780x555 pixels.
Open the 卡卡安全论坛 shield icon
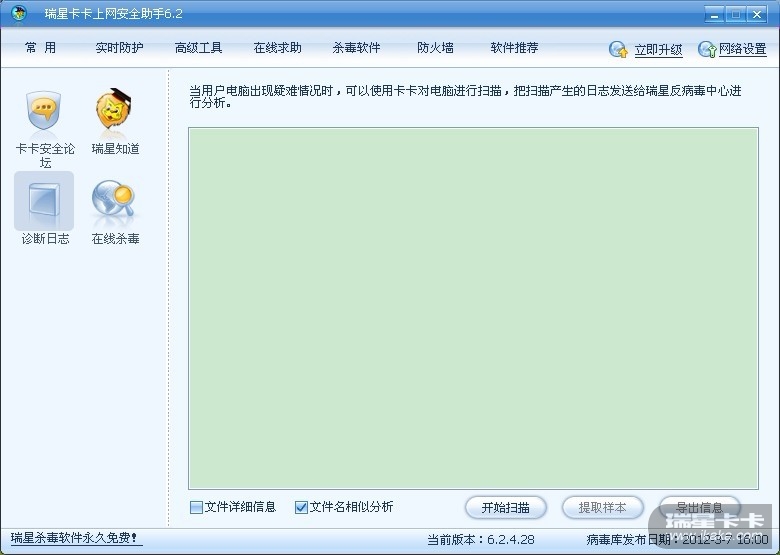[x=44, y=111]
